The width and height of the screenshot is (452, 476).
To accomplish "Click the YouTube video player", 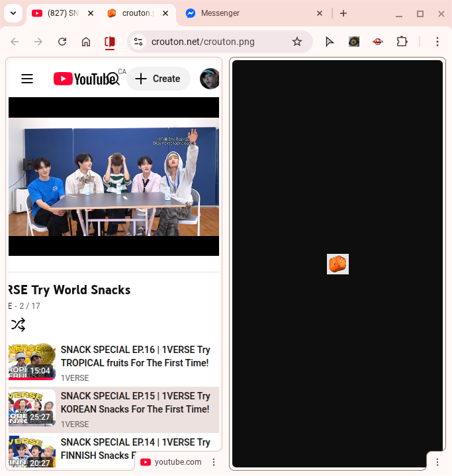I will click(x=114, y=177).
